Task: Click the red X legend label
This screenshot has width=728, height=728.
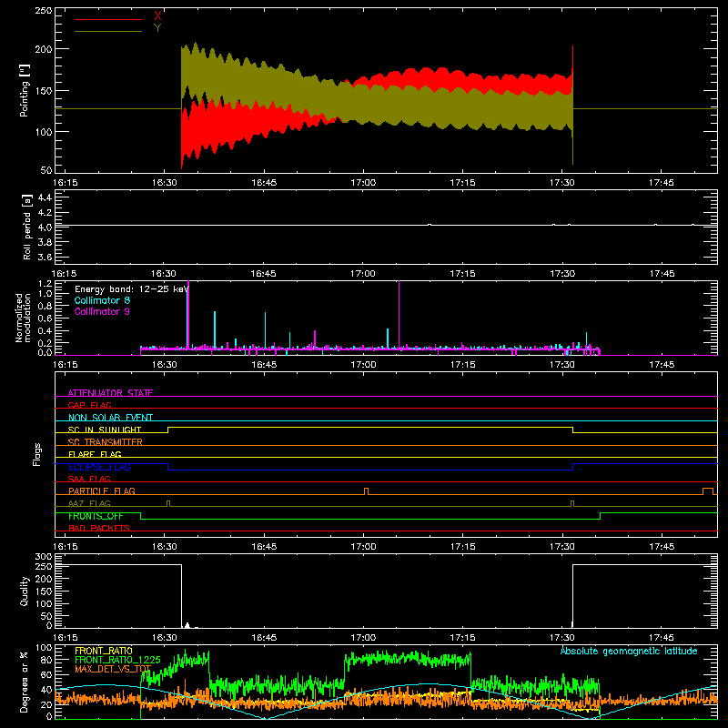Action: [x=157, y=17]
